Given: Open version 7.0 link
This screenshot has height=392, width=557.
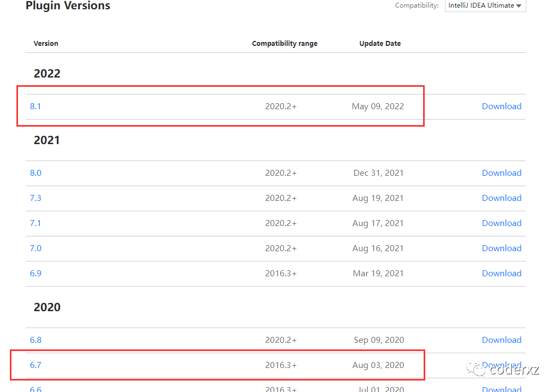Looking at the screenshot, I should (36, 248).
